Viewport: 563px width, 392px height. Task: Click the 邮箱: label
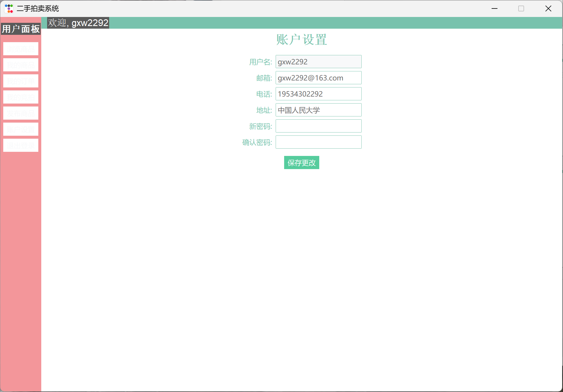(264, 78)
